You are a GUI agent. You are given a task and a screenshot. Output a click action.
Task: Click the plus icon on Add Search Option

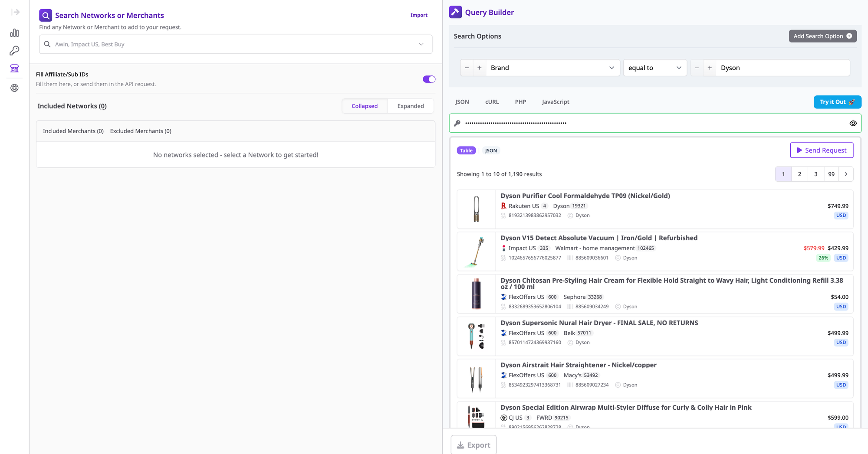click(x=849, y=36)
